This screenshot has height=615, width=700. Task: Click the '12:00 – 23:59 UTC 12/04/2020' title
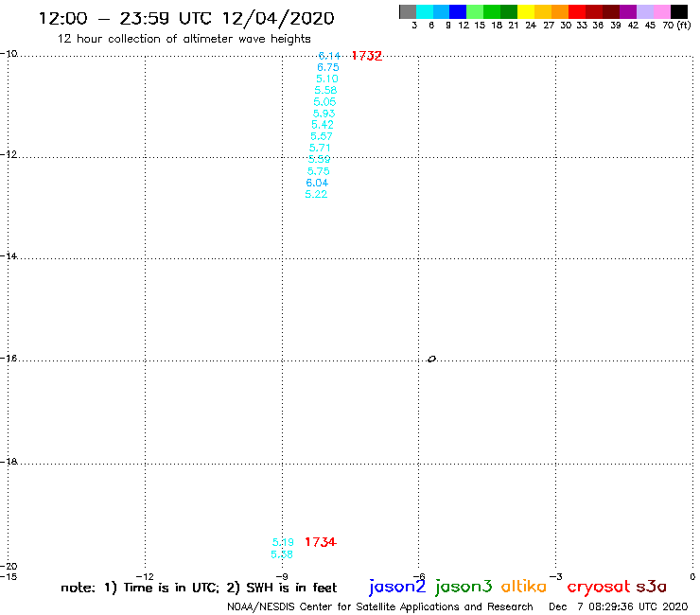tap(186, 18)
